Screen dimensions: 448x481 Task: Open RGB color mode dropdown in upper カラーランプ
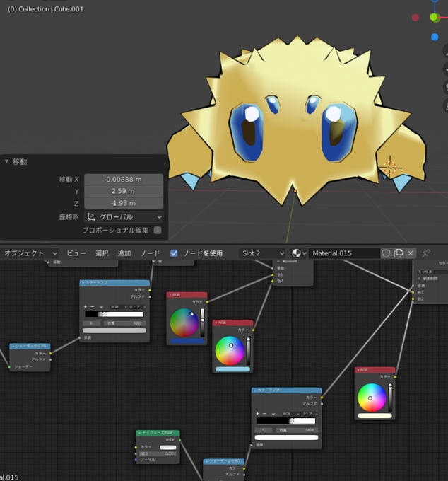click(119, 307)
